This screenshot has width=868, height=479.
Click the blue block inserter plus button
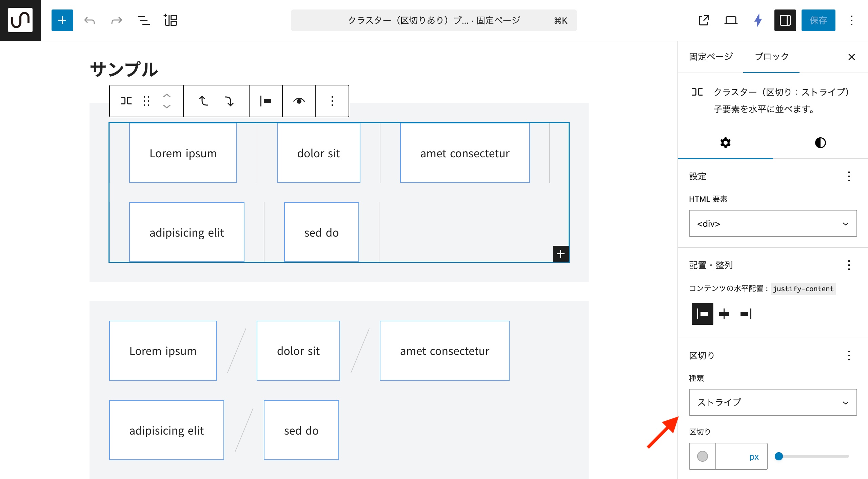click(x=62, y=20)
